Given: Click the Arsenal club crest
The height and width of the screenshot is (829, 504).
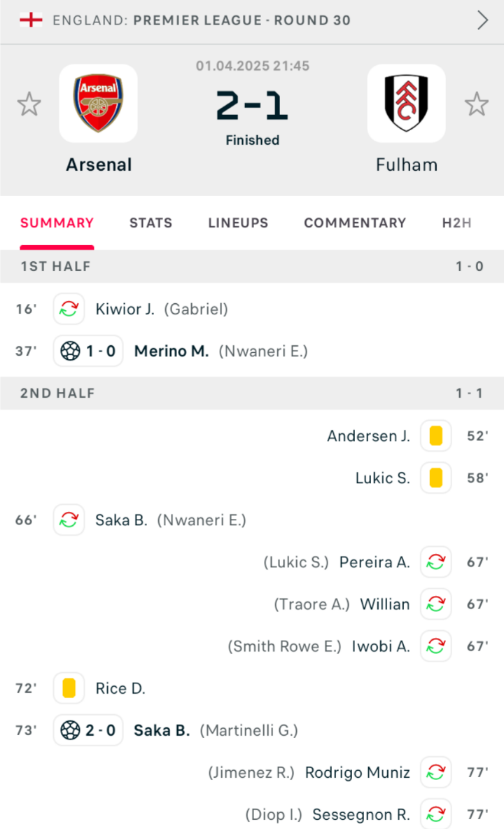Looking at the screenshot, I should point(98,103).
